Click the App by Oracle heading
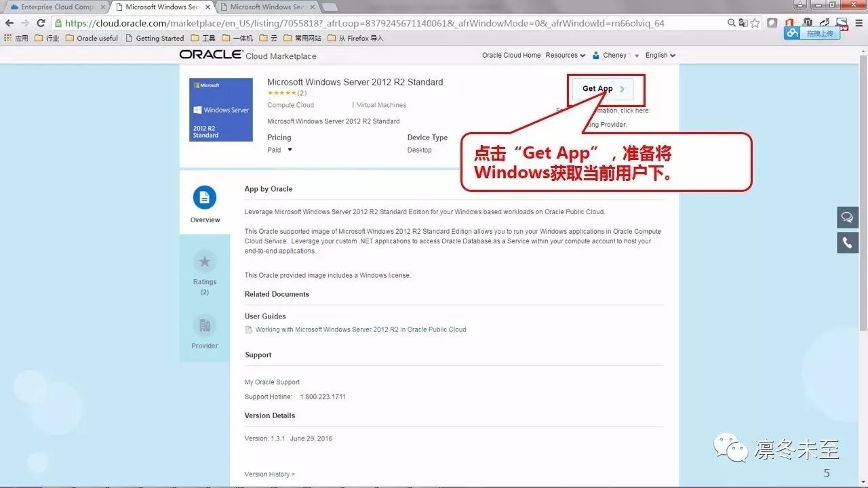 [x=269, y=189]
